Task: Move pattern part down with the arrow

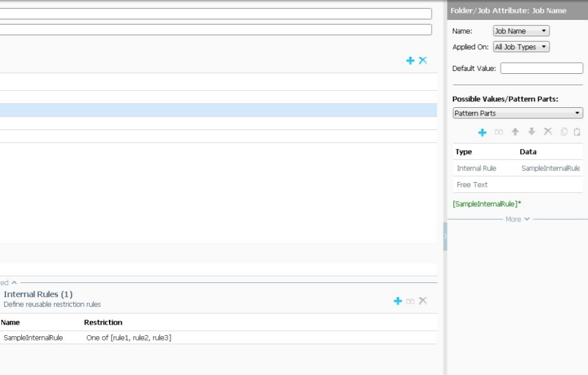Action: pyautogui.click(x=531, y=132)
